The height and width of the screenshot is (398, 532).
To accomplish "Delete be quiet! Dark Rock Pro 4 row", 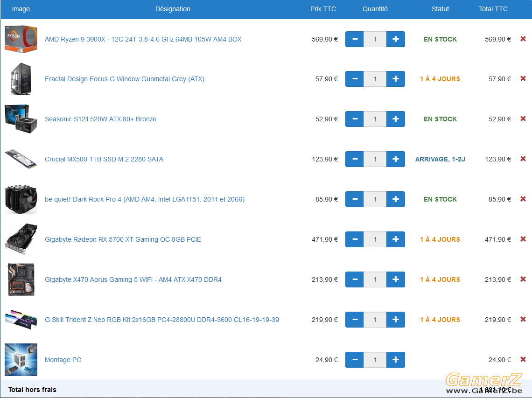I will tap(523, 199).
